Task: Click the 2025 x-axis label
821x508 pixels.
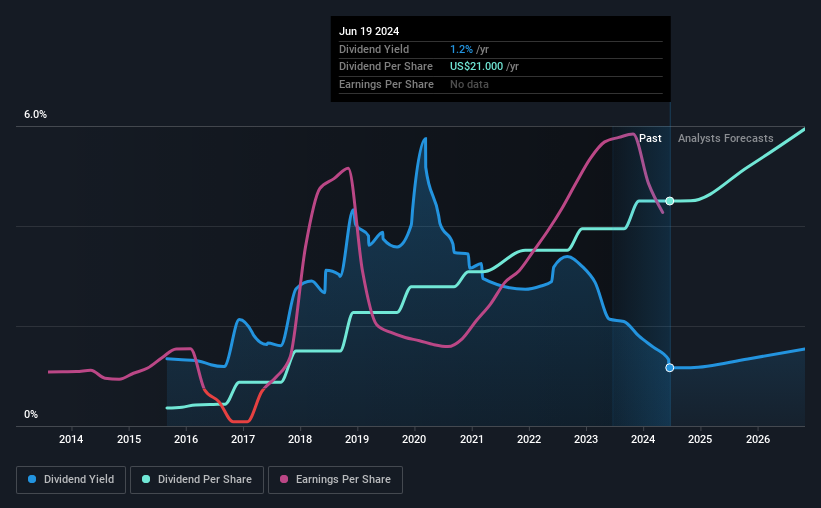Action: (x=700, y=439)
